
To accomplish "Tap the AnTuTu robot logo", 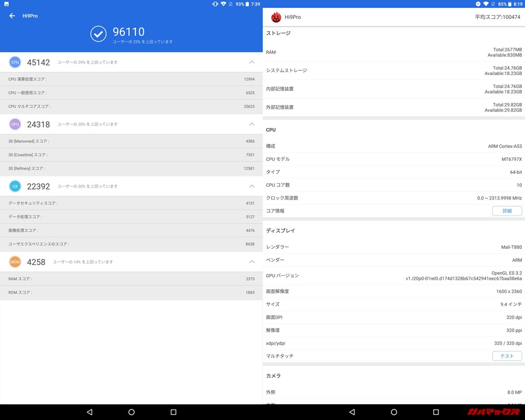I will pos(277,17).
